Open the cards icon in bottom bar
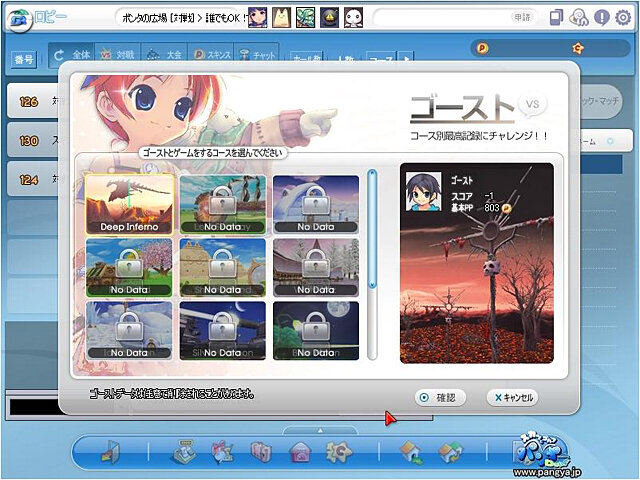 tap(261, 452)
